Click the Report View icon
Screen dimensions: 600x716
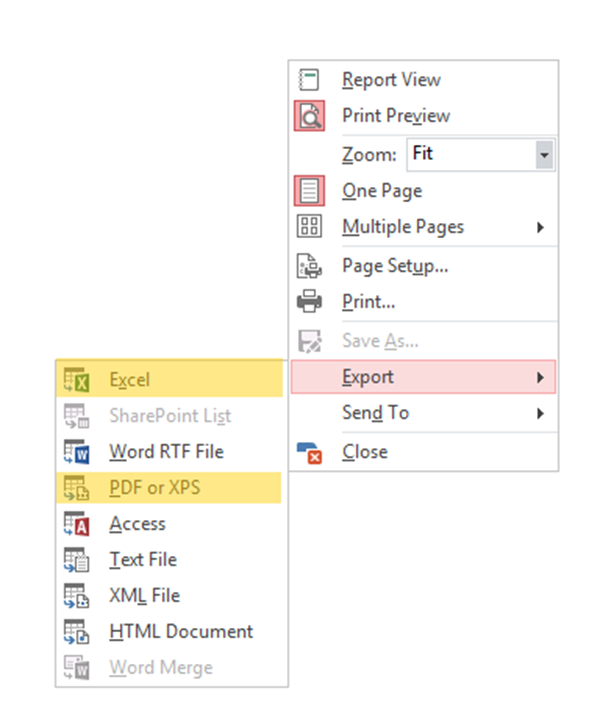(x=310, y=80)
